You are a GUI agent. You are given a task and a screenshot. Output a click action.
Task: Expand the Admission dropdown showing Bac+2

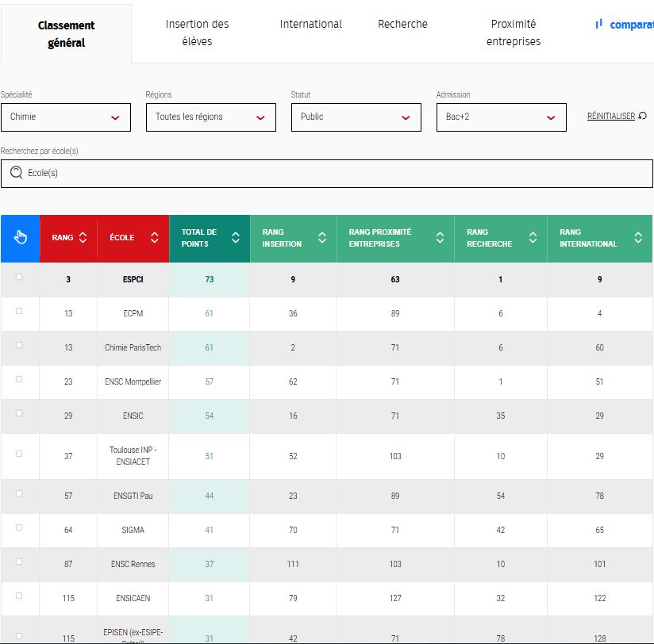(501, 117)
